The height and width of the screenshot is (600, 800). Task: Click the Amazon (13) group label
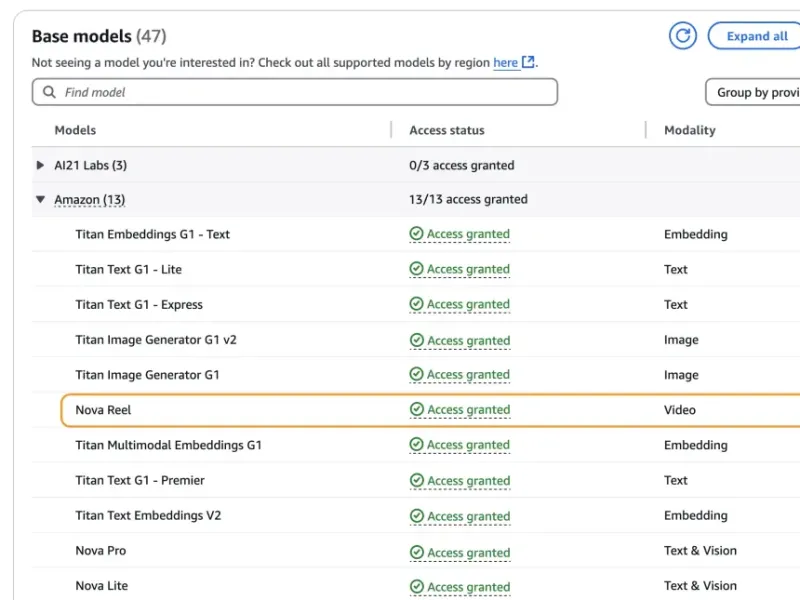pyautogui.click(x=90, y=199)
